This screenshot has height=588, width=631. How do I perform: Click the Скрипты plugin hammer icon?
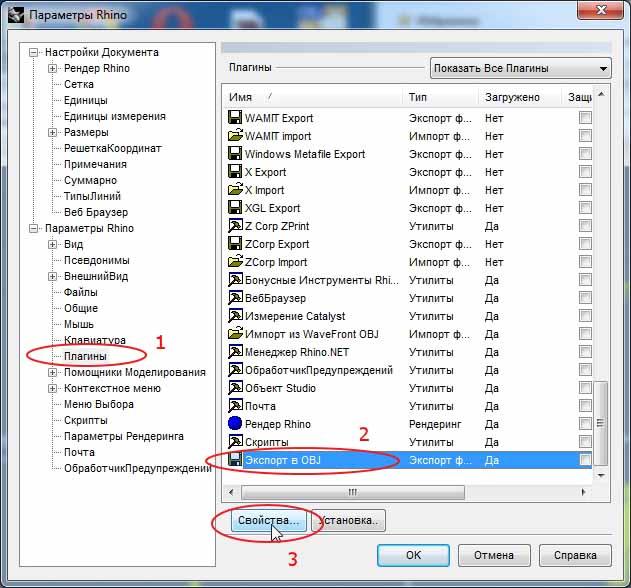235,441
